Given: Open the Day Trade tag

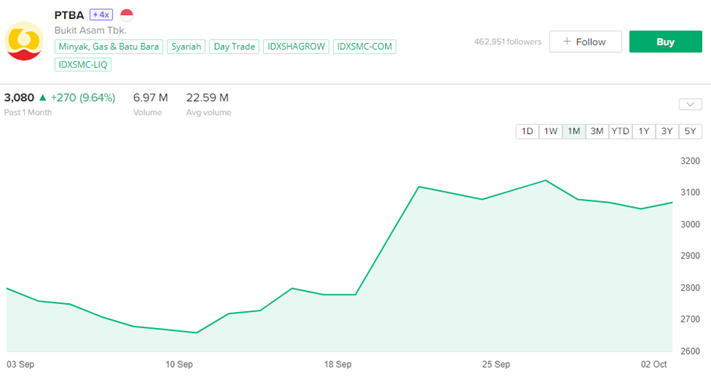Looking at the screenshot, I should tap(234, 47).
